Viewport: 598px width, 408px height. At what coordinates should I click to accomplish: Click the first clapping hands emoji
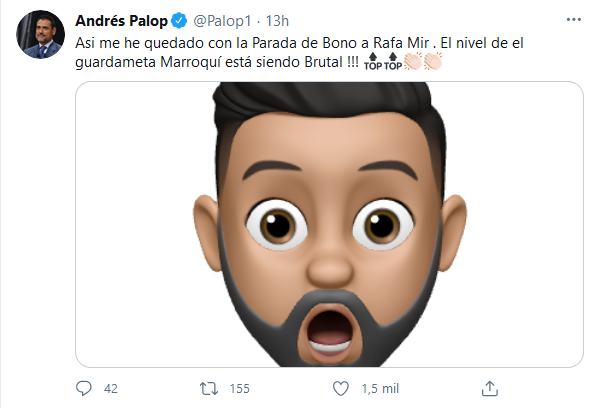pos(413,61)
